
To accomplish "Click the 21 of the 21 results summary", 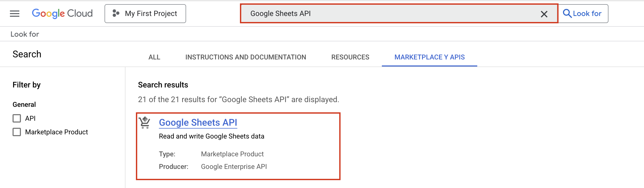I will (x=238, y=99).
